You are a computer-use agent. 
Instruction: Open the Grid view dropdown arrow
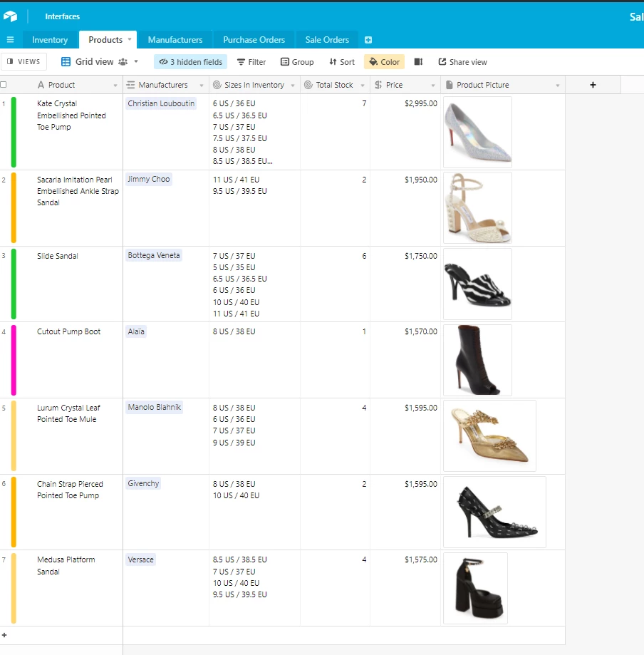[x=136, y=62]
